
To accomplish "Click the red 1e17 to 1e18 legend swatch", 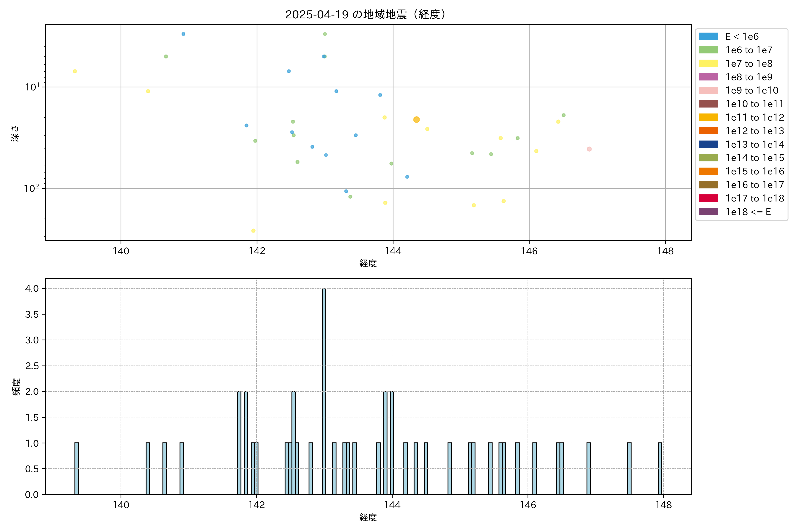I will (x=708, y=198).
